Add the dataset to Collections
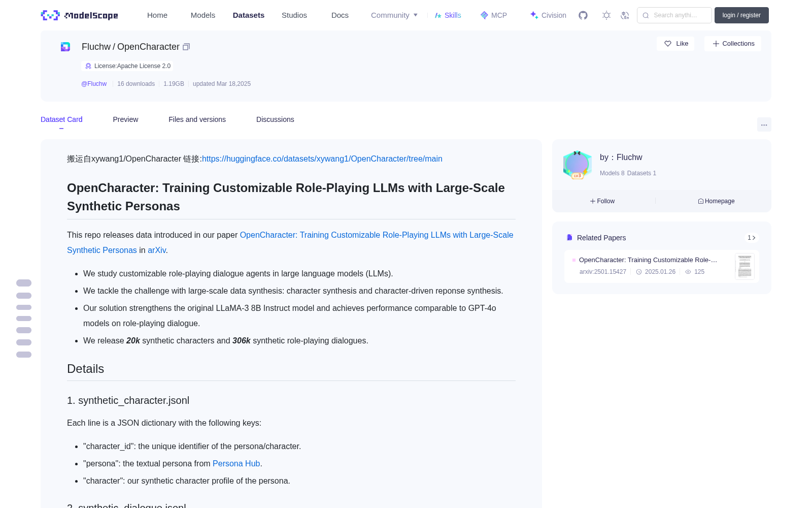The width and height of the screenshot is (812, 508). (733, 44)
